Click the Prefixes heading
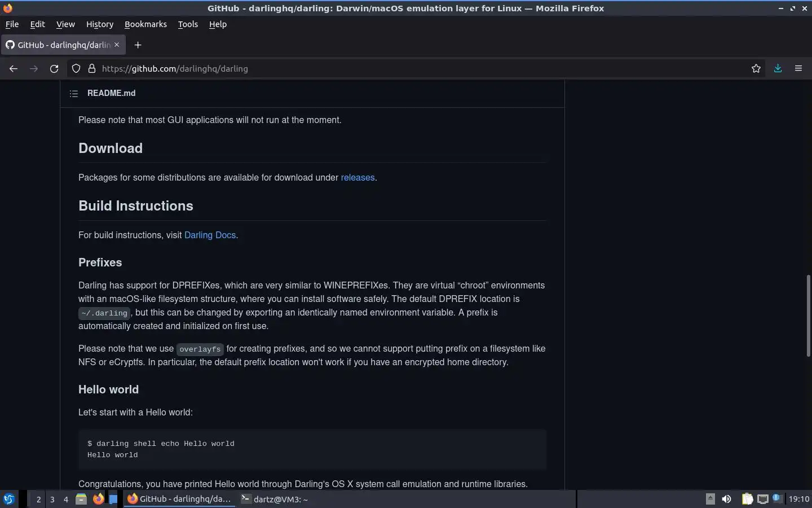This screenshot has height=508, width=812. (100, 262)
